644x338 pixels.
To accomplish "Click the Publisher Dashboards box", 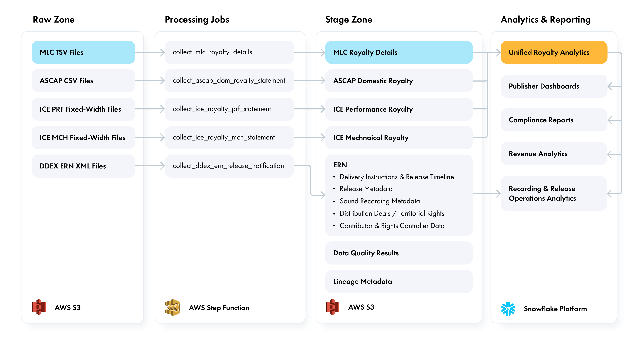I will [554, 86].
